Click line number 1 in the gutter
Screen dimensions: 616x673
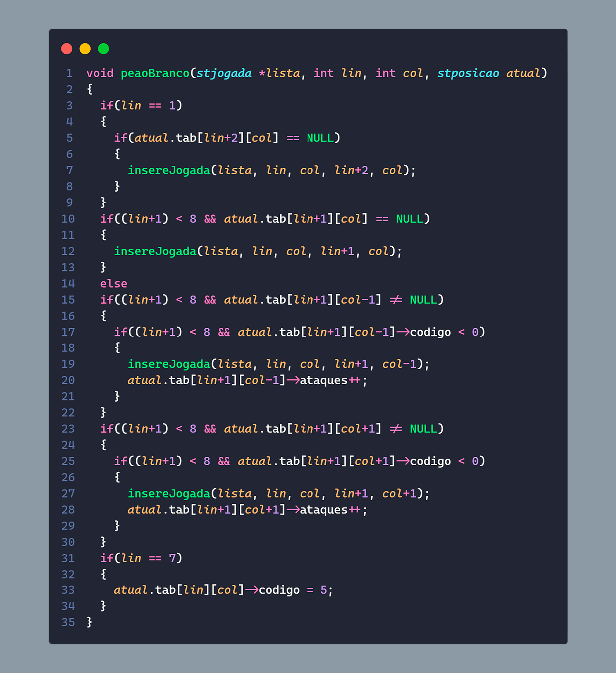point(69,73)
